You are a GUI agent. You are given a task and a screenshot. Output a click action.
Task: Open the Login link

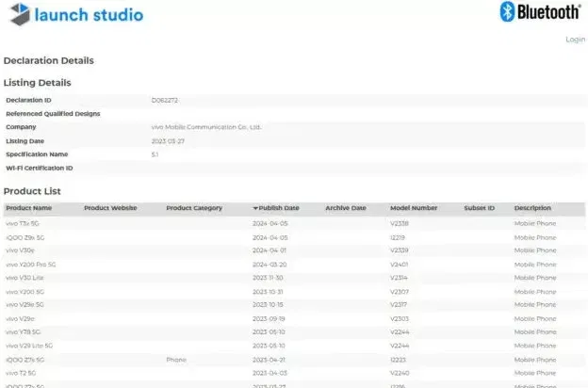575,40
